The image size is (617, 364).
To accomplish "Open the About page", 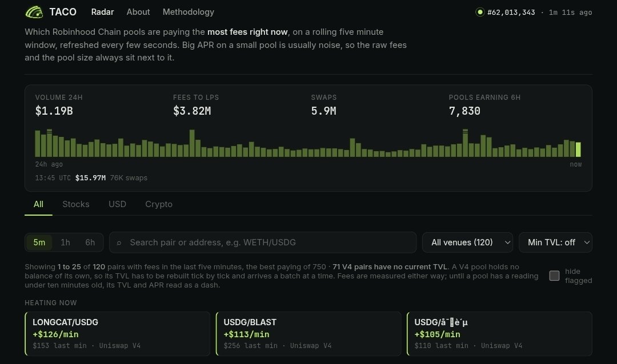I will pos(138,12).
